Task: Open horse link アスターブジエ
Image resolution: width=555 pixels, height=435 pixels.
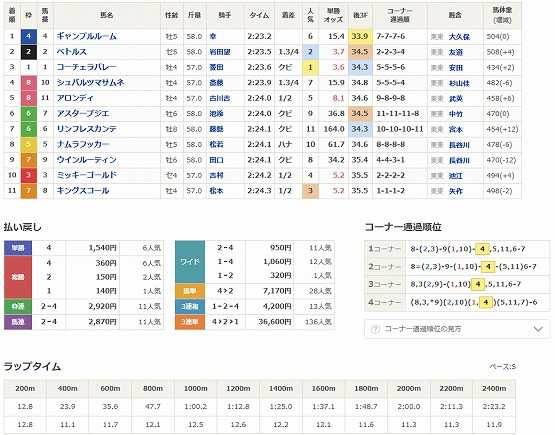Action: coord(83,114)
